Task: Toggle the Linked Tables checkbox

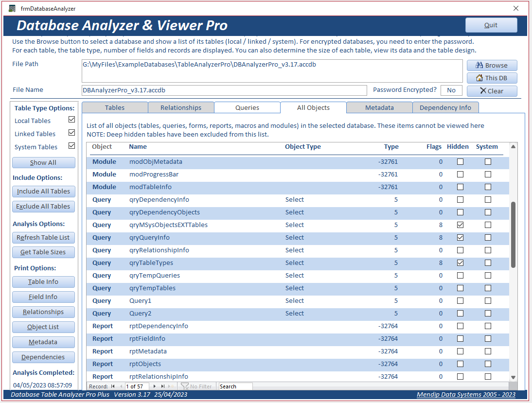Action: [71, 133]
